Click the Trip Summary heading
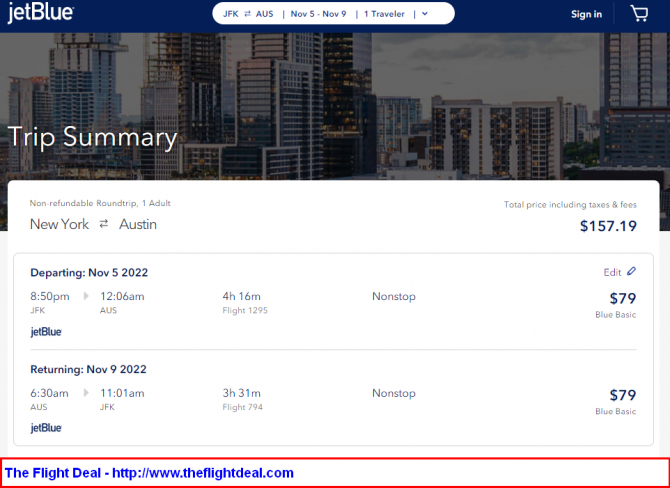Viewport: 670px width, 488px height. coord(92,137)
